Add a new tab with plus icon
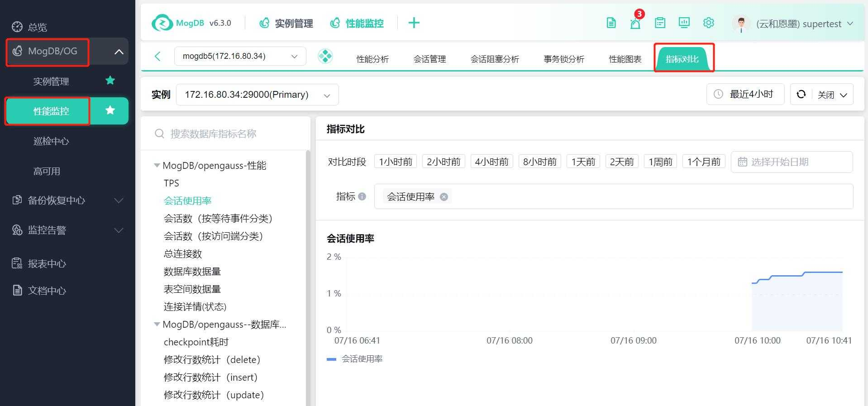 414,23
